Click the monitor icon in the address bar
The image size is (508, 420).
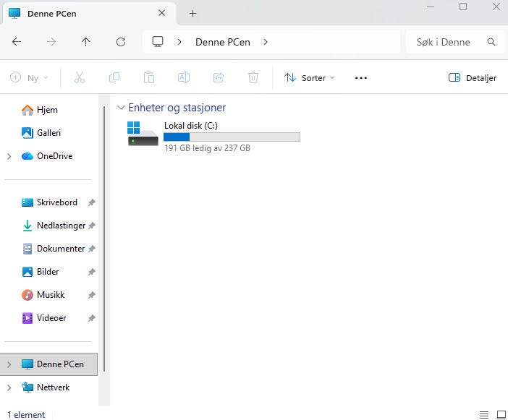pyautogui.click(x=158, y=42)
